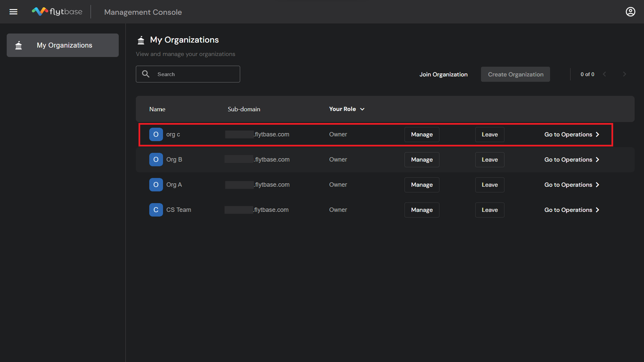
Task: Click the search magnifier icon
Action: (x=146, y=74)
